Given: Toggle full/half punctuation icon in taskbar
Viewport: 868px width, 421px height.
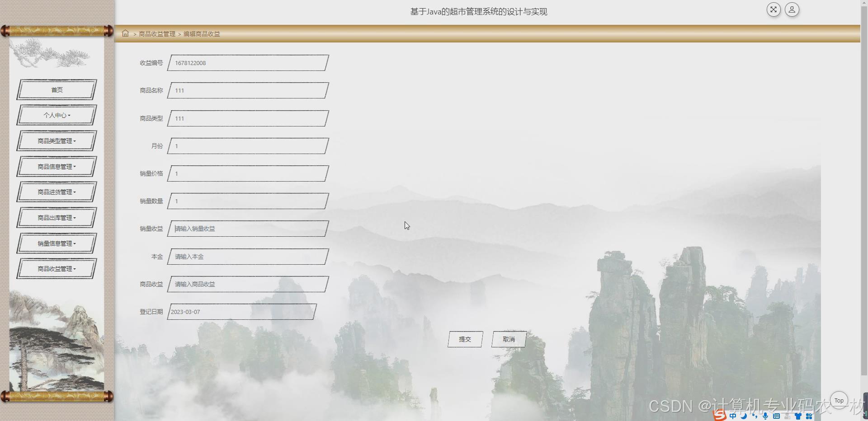Looking at the screenshot, I should tap(755, 416).
